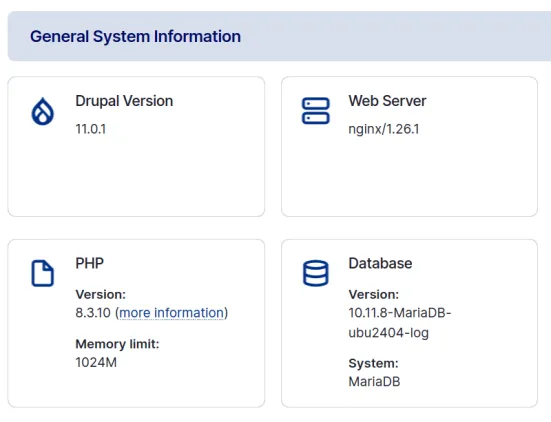Click the Database cylinder icon
The width and height of the screenshot is (551, 422).
click(316, 273)
